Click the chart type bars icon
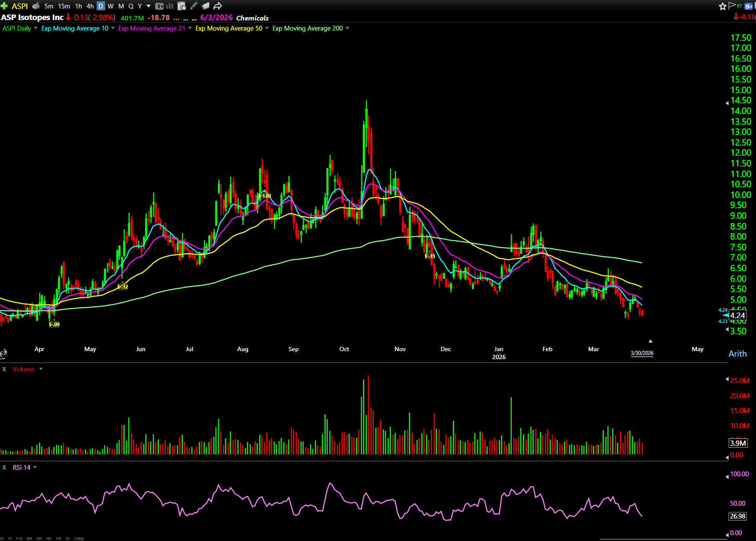Viewport: 756px width, 541px height. coord(170,6)
